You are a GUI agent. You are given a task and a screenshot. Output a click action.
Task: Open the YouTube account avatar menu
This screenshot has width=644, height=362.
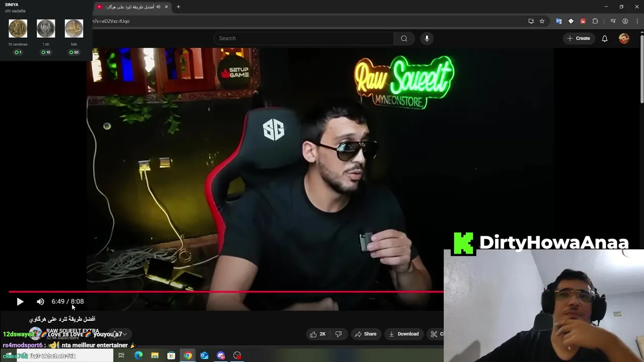tap(624, 38)
